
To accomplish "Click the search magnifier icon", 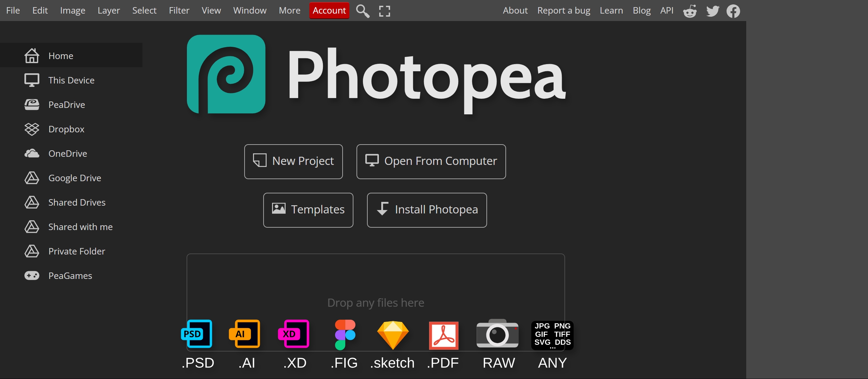I will (362, 11).
